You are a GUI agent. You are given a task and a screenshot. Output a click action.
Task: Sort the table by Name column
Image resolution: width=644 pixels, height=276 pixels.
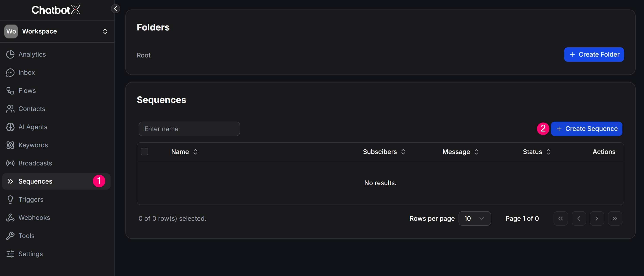click(x=185, y=152)
